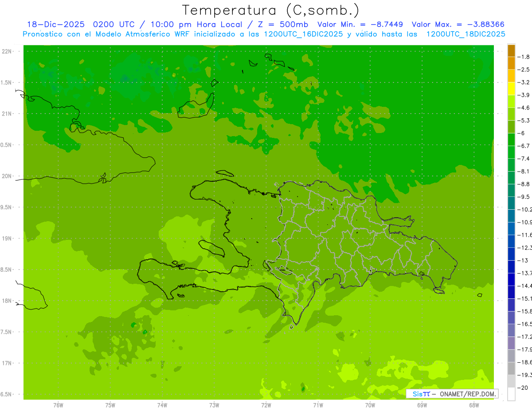Pick the purple swatch between -17.2 and -17.9
The image size is (532, 411).
pyautogui.click(x=511, y=343)
